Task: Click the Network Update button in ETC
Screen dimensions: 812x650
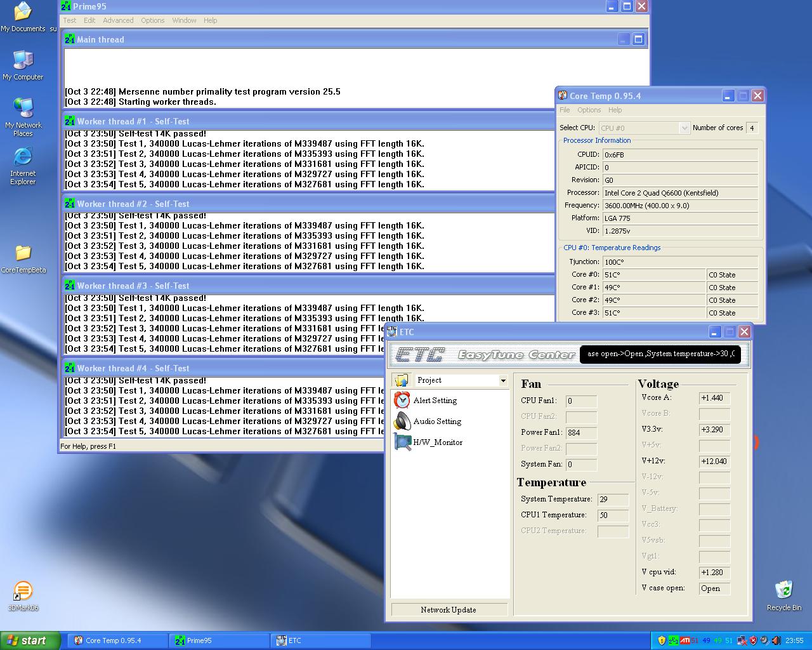Action: (449, 609)
